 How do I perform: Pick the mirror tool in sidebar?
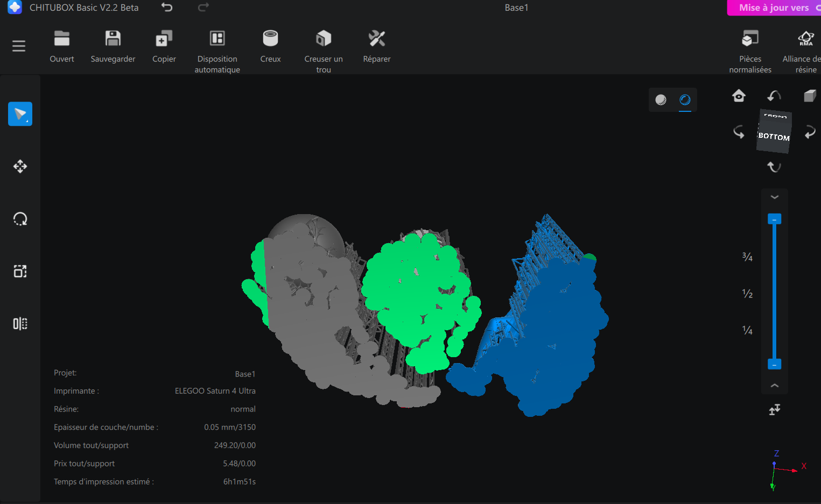point(20,324)
